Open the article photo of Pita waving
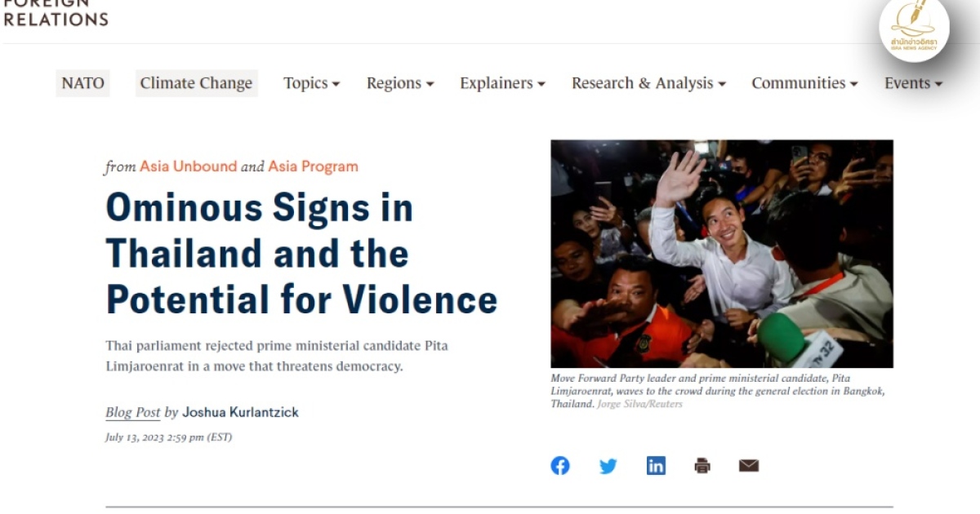980x514 pixels. [721, 253]
